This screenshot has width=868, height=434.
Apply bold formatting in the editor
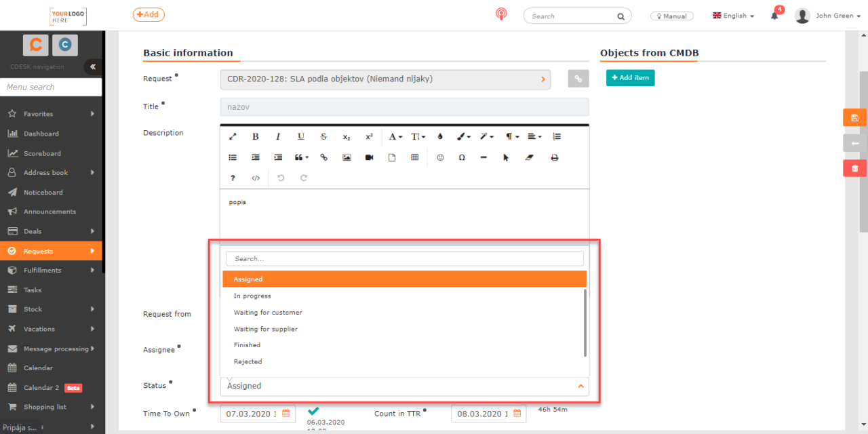(256, 136)
